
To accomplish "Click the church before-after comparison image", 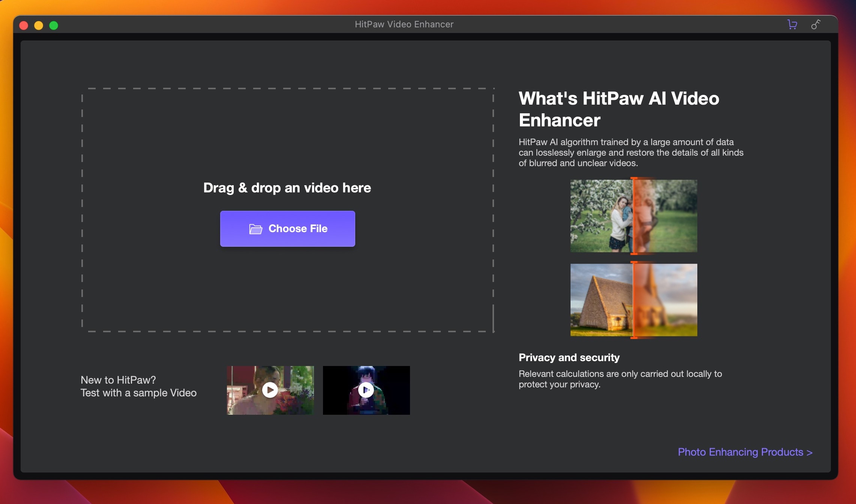I will [634, 300].
